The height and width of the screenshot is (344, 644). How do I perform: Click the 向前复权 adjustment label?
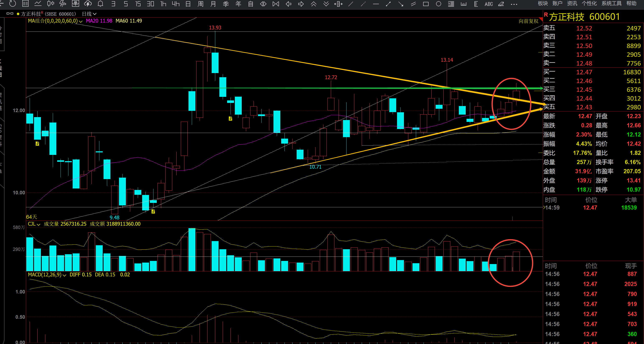tap(528, 21)
